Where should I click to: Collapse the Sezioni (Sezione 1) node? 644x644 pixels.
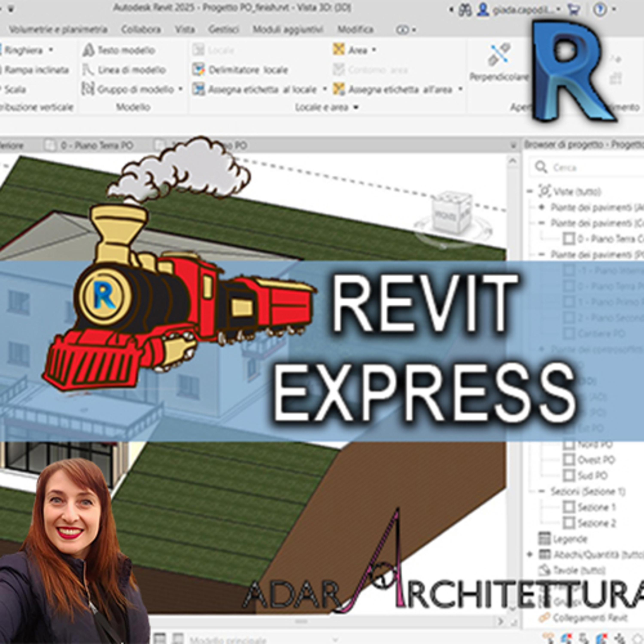[542, 491]
